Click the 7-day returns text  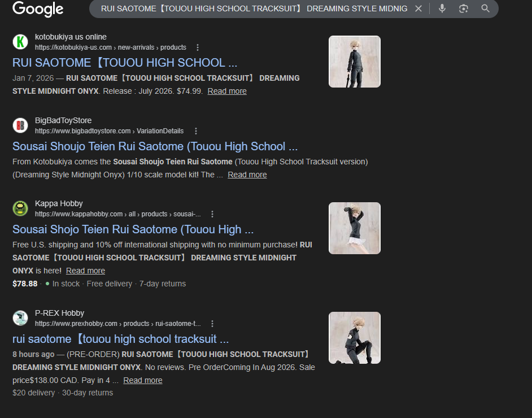point(163,284)
